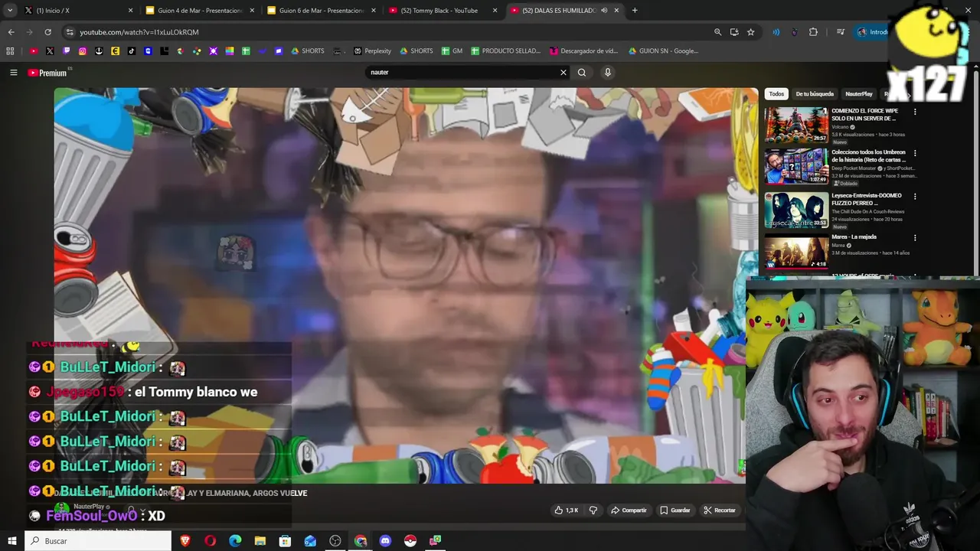This screenshot has width=980, height=551.
Task: Open the 'Descargador de víd...' bookmark
Action: click(583, 51)
